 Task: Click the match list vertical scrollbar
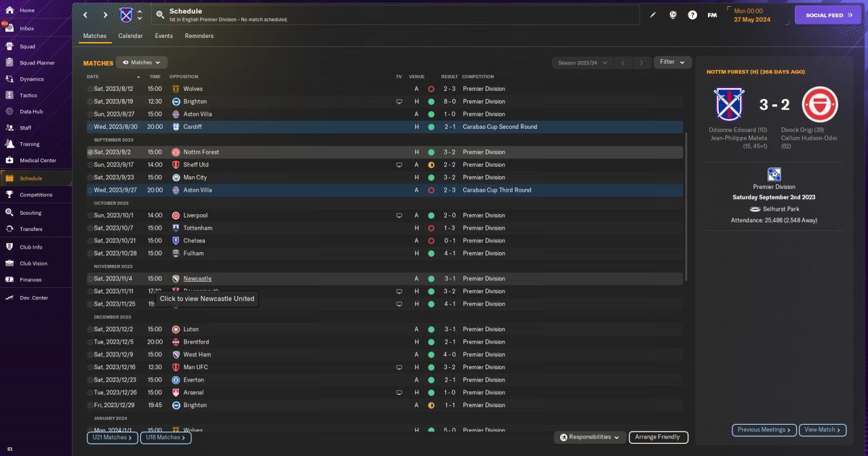pyautogui.click(x=687, y=207)
